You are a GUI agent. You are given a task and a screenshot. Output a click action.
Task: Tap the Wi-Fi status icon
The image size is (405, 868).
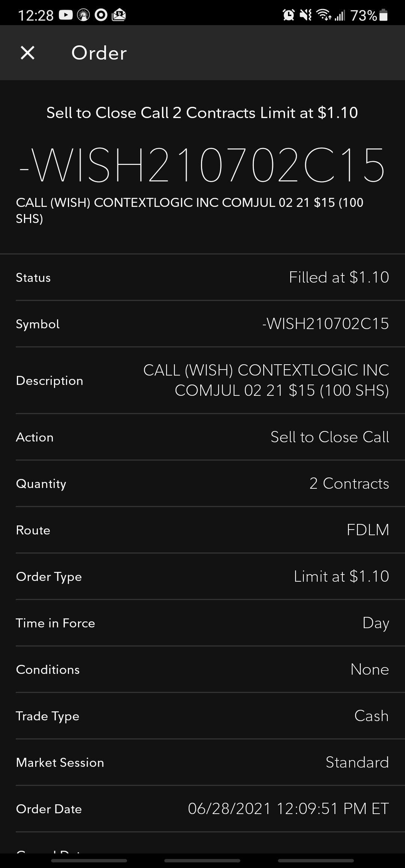click(x=323, y=15)
